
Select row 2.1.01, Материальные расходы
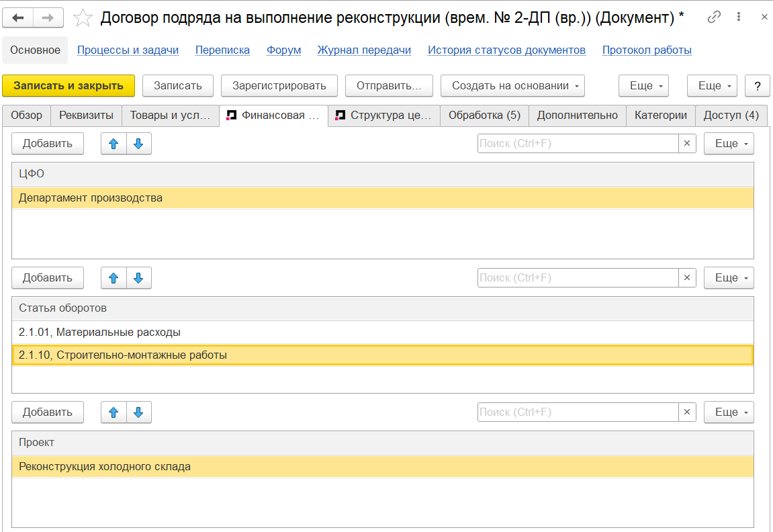click(383, 332)
